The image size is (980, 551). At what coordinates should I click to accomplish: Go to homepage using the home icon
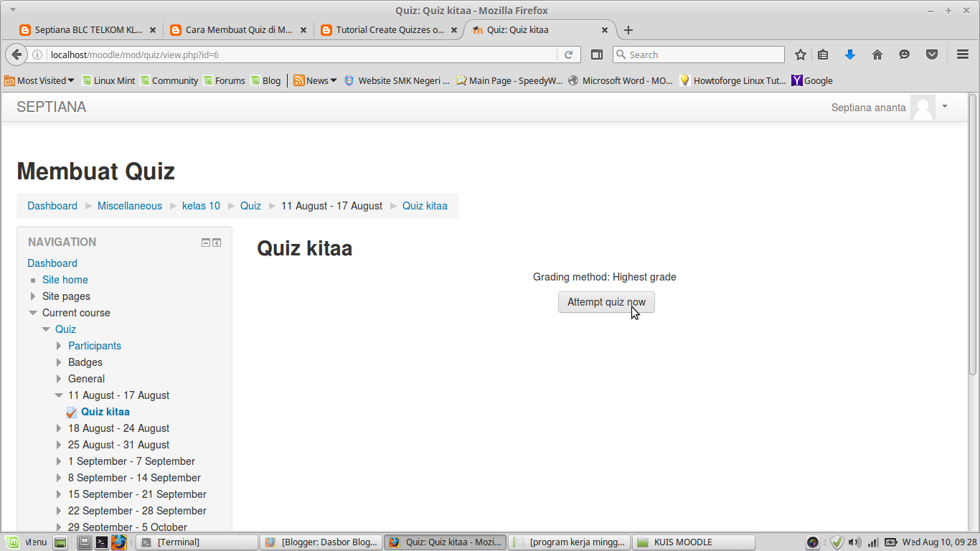point(877,54)
